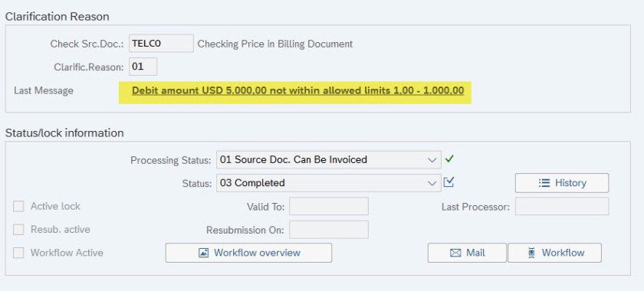Click the Last Message label
Viewport: 644px width, 291px height.
click(x=44, y=90)
